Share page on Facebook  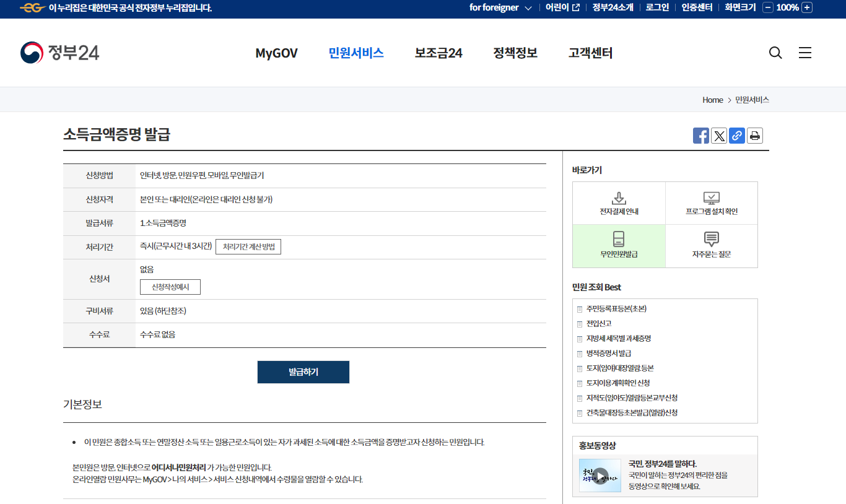701,136
